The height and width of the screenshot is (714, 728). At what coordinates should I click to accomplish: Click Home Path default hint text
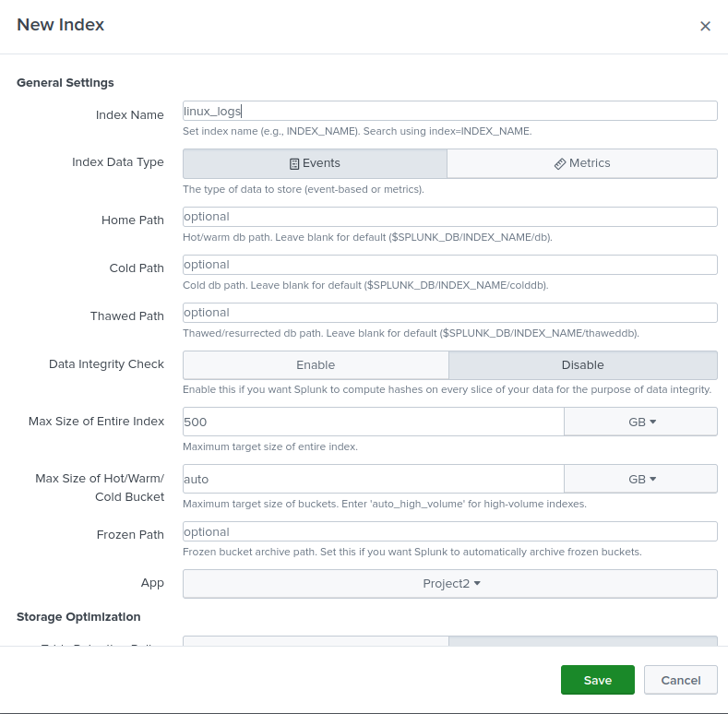[x=367, y=237]
